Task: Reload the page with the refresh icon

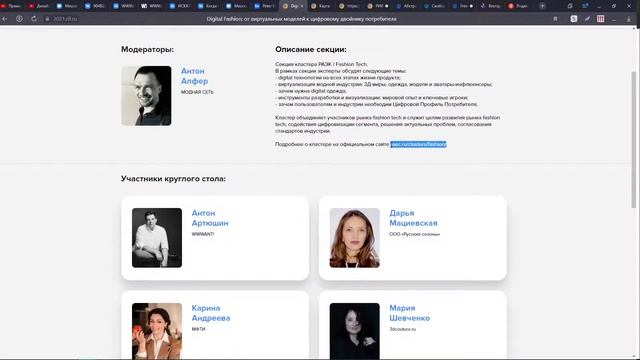Action: pos(34,19)
